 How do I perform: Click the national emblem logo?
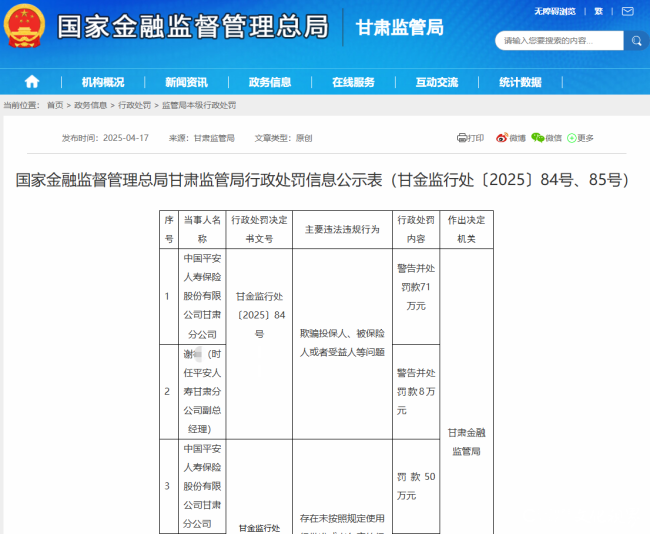click(x=24, y=26)
